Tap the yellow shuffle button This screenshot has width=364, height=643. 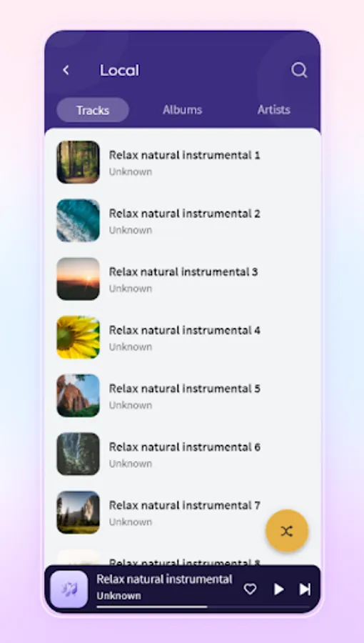[x=287, y=531]
